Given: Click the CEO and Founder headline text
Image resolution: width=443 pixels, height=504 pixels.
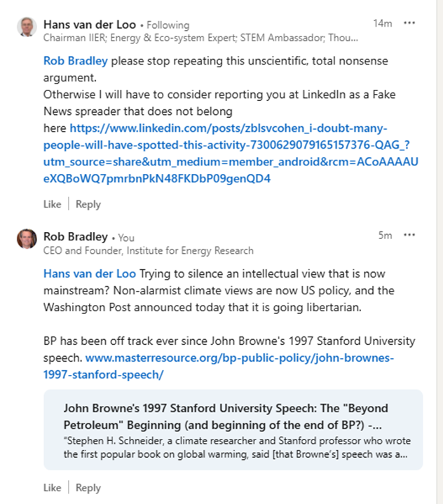Looking at the screenshot, I should (x=148, y=250).
